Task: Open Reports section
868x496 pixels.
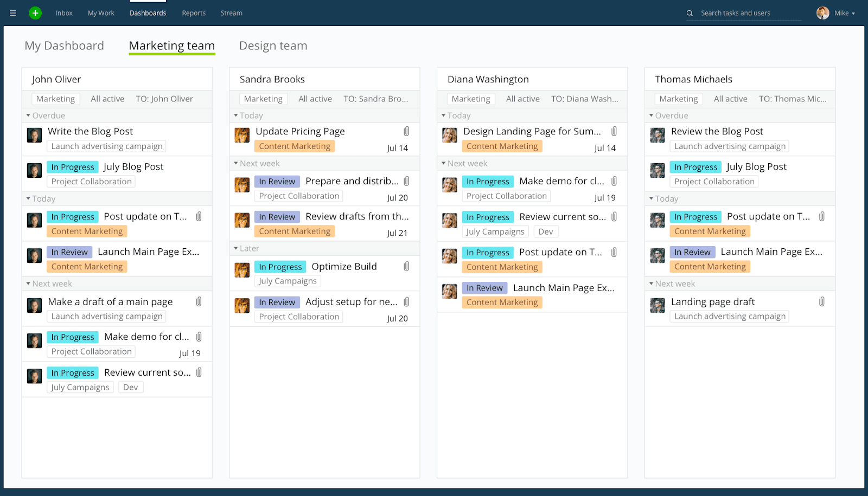Action: (194, 13)
